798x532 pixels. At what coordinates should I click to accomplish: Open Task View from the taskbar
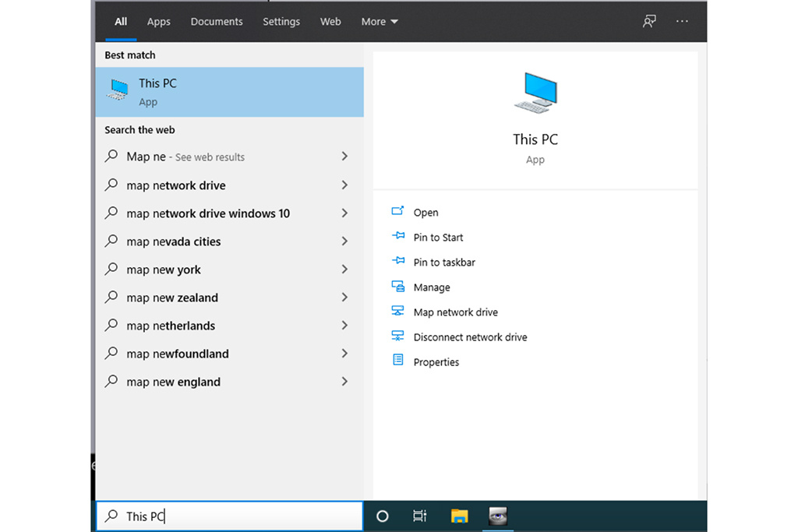(419, 516)
